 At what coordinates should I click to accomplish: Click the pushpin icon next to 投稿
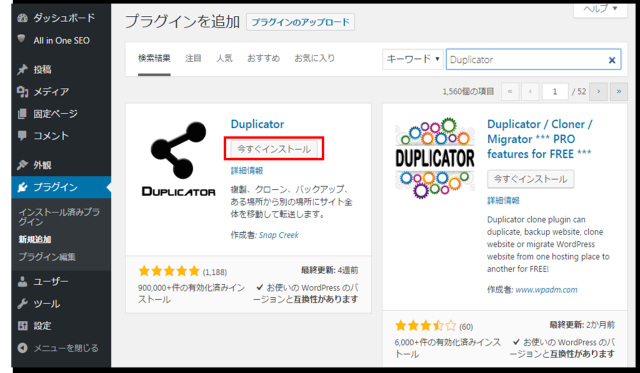point(22,70)
